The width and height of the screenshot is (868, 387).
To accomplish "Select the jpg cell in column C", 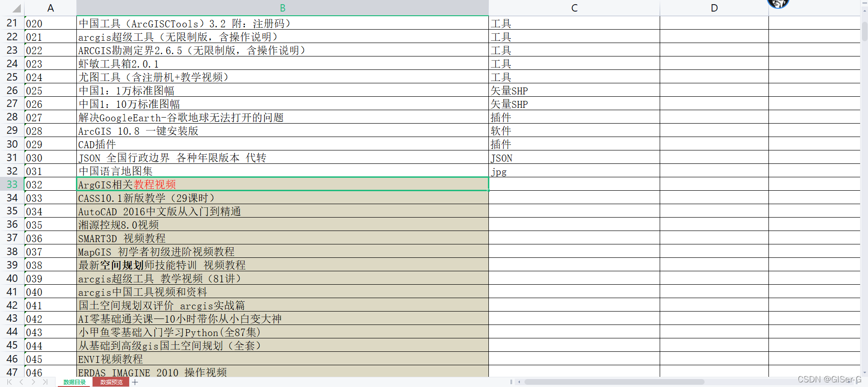I will [574, 171].
